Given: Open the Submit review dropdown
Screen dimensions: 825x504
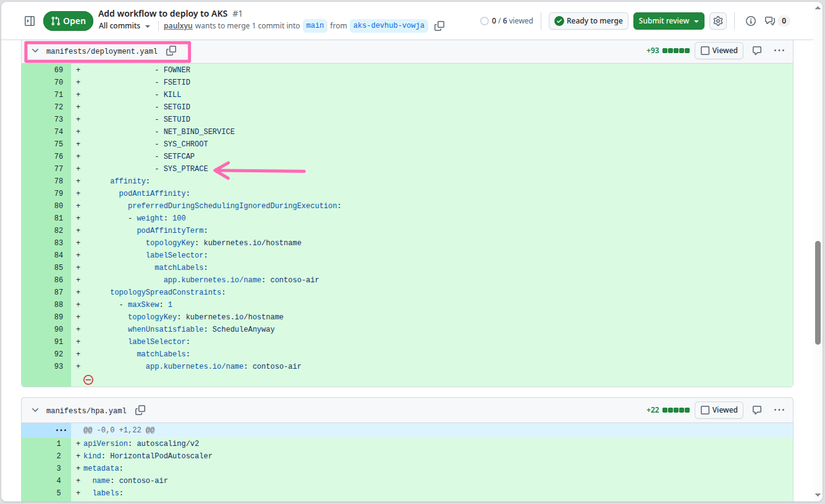Looking at the screenshot, I should coord(669,21).
